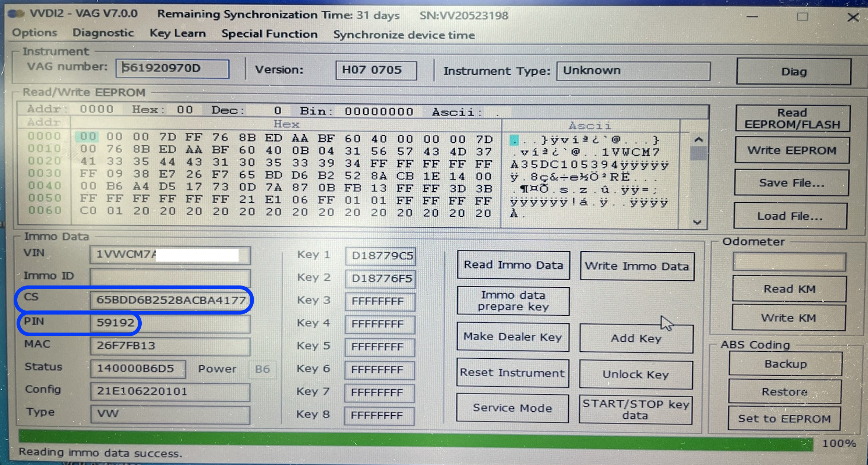Open the Key Learn menu

(x=177, y=33)
